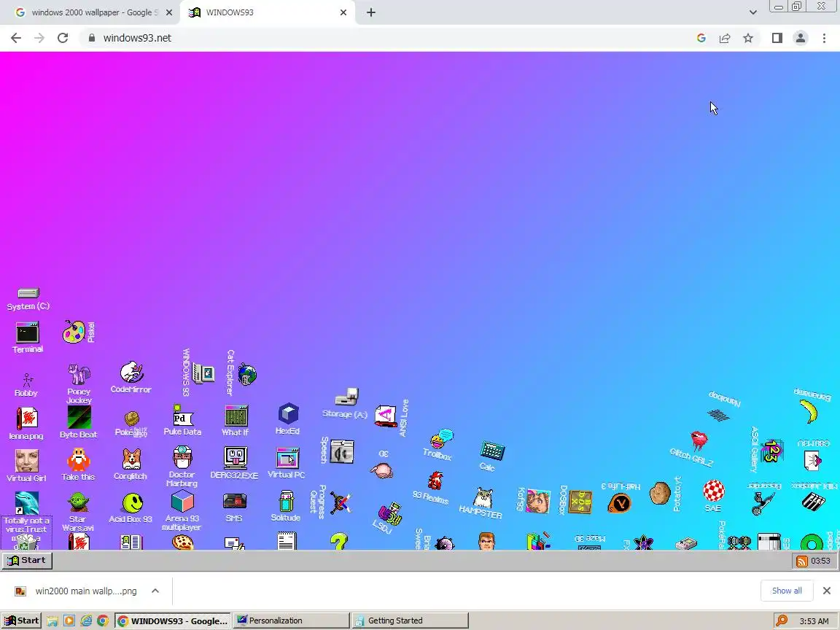Open the Piskel paint palette icon
840x630 pixels.
tap(74, 332)
